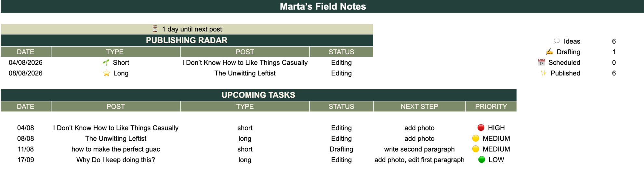Click the Drafting status cell in tasks
The image size is (644, 174).
341,149
